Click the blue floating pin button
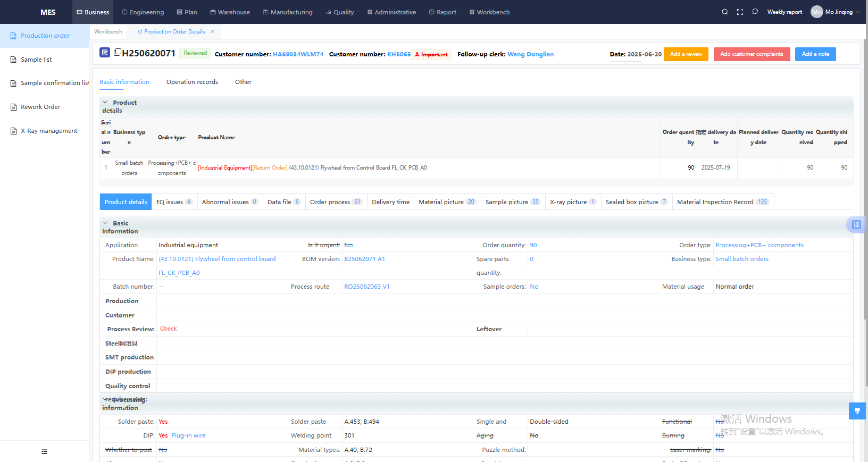The height and width of the screenshot is (462, 868). [857, 411]
